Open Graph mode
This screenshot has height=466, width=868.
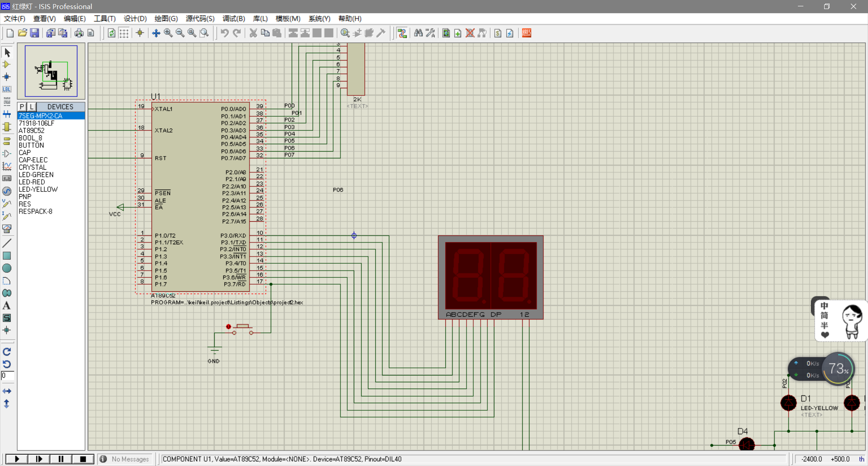[x=7, y=166]
